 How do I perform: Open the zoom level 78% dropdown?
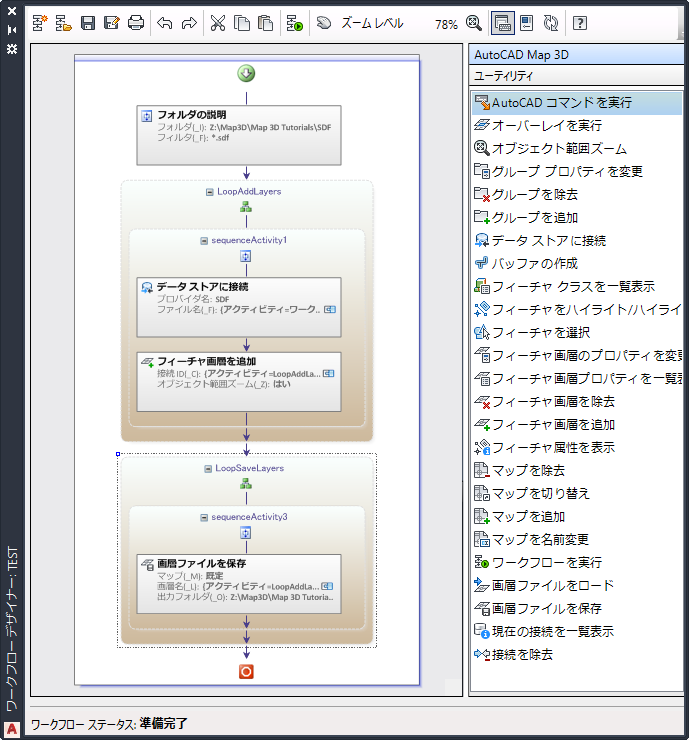[446, 24]
